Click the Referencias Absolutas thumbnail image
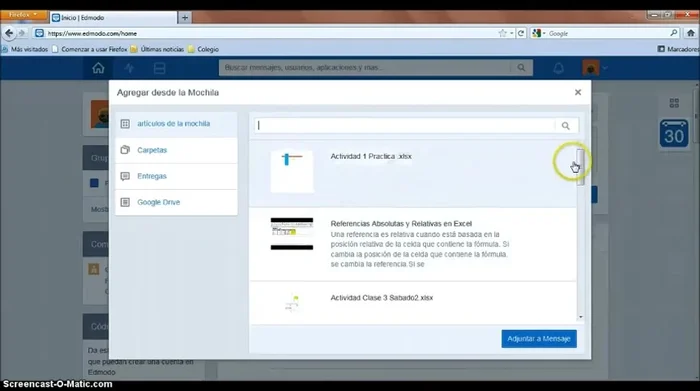This screenshot has width=700, height=391. tap(292, 233)
